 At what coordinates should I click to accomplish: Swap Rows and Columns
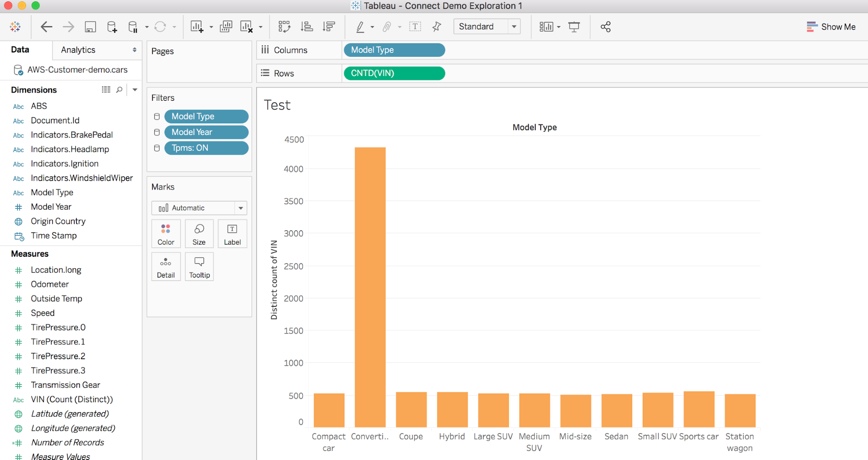pos(284,26)
